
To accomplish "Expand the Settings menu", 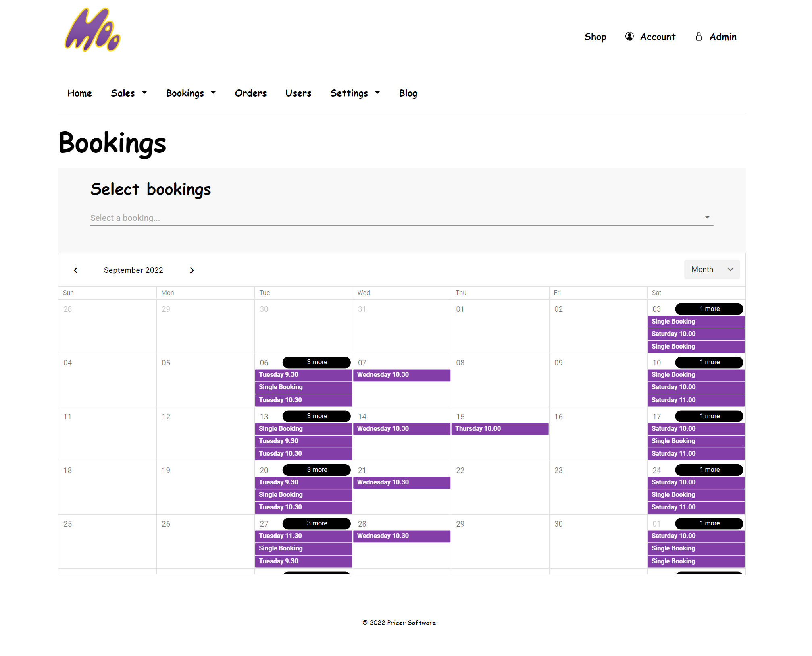I will tap(355, 93).
